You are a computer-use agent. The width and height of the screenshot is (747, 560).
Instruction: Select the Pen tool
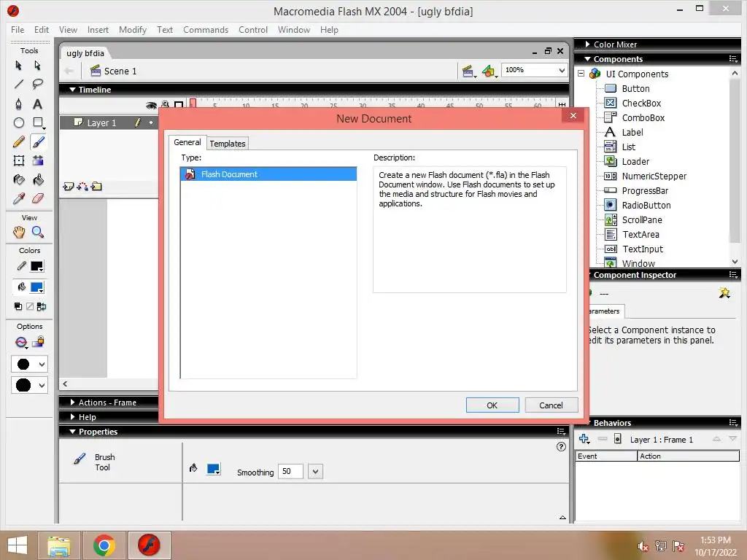pyautogui.click(x=18, y=104)
